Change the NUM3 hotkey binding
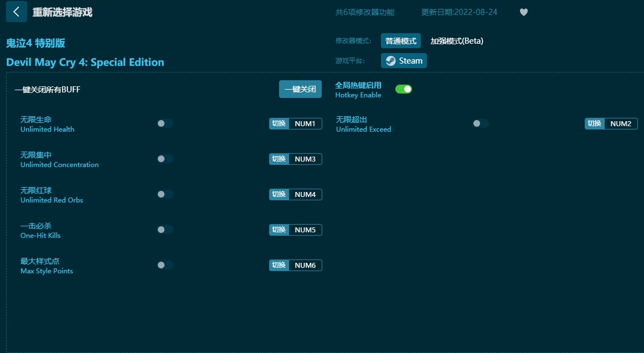644x353 pixels. coord(305,159)
